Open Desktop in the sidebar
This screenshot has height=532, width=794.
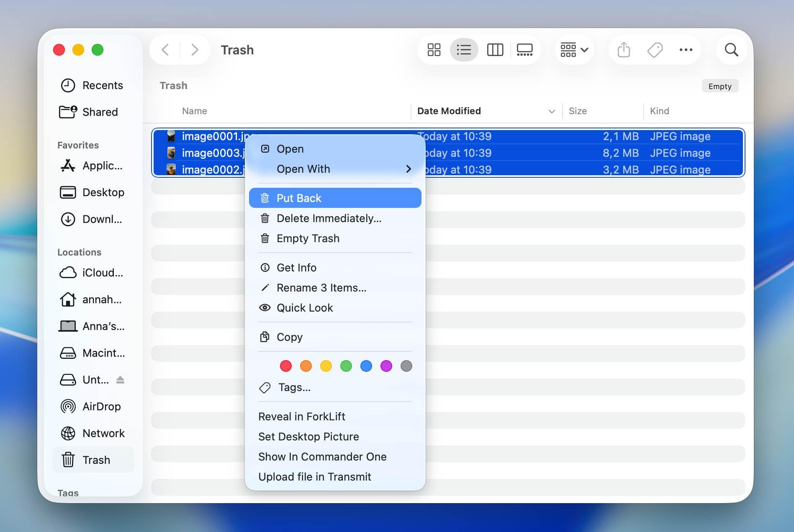(93, 192)
